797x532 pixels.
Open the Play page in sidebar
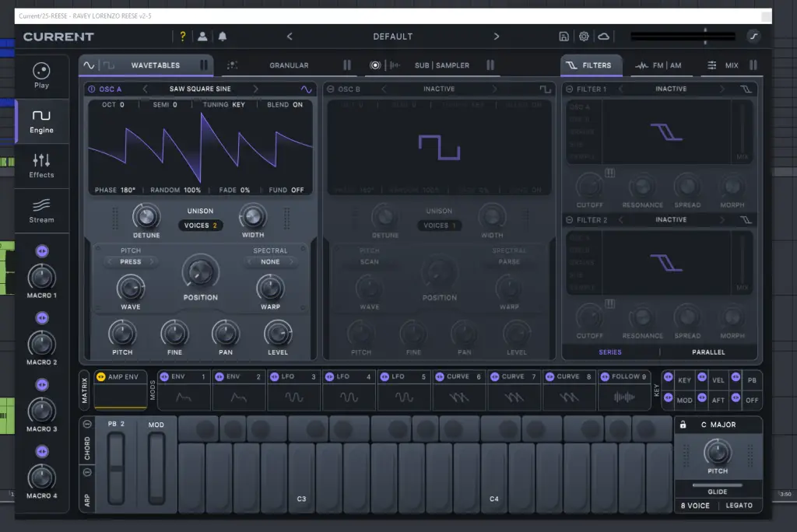point(41,75)
